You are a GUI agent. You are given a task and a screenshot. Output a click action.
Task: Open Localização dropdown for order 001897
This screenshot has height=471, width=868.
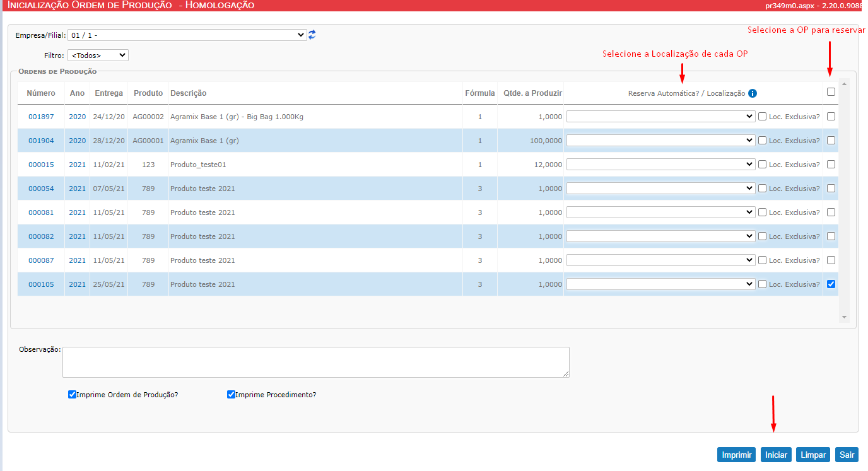(x=660, y=116)
